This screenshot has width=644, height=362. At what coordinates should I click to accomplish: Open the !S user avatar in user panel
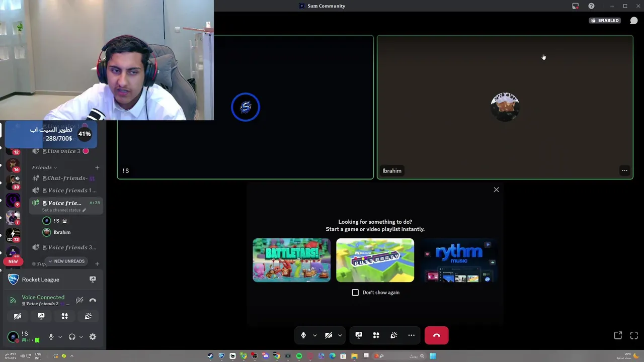pyautogui.click(x=13, y=337)
